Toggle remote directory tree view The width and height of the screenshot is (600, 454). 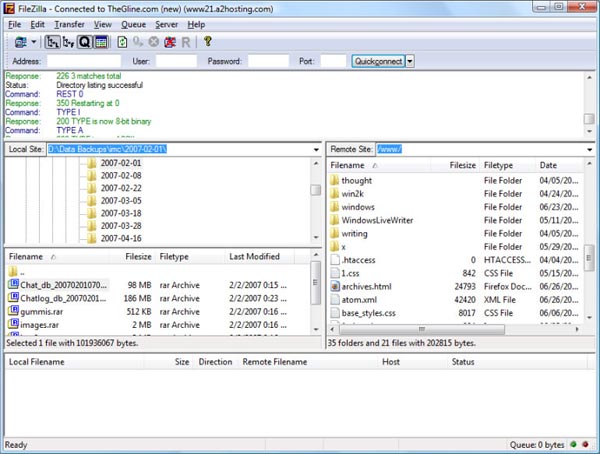pos(68,42)
